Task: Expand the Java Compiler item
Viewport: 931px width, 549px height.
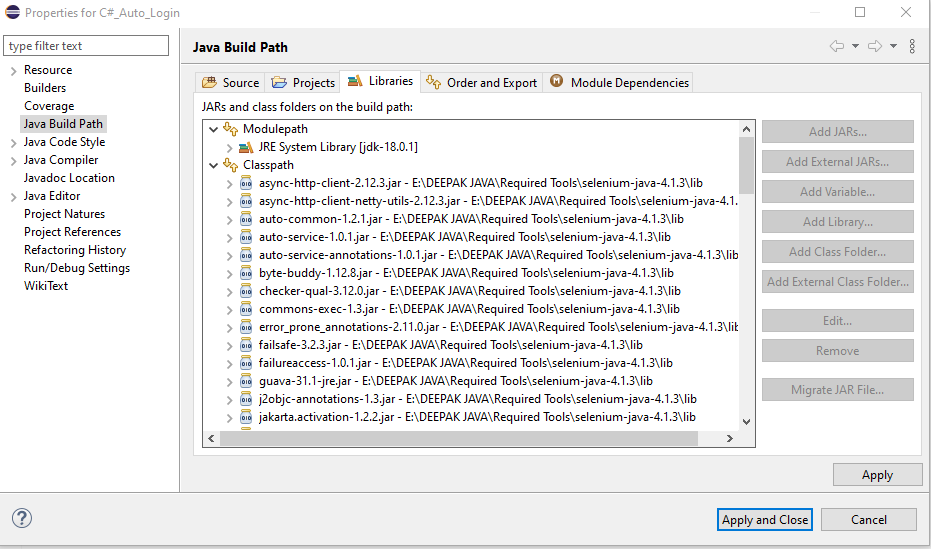Action: click(13, 161)
